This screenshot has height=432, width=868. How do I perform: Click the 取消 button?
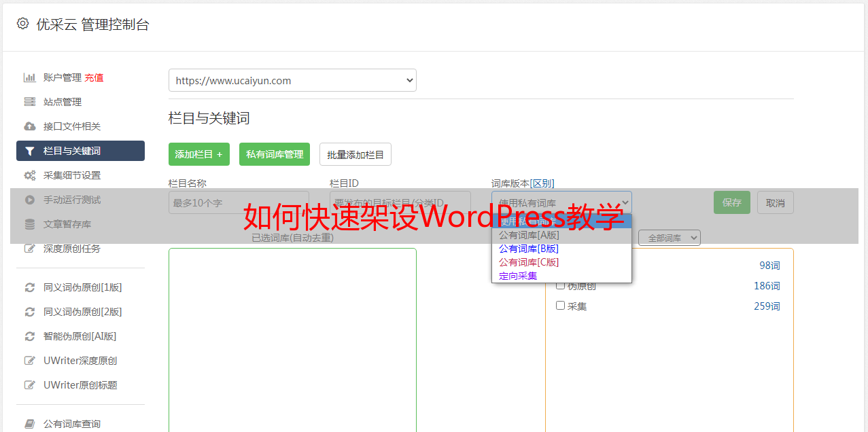coord(776,202)
